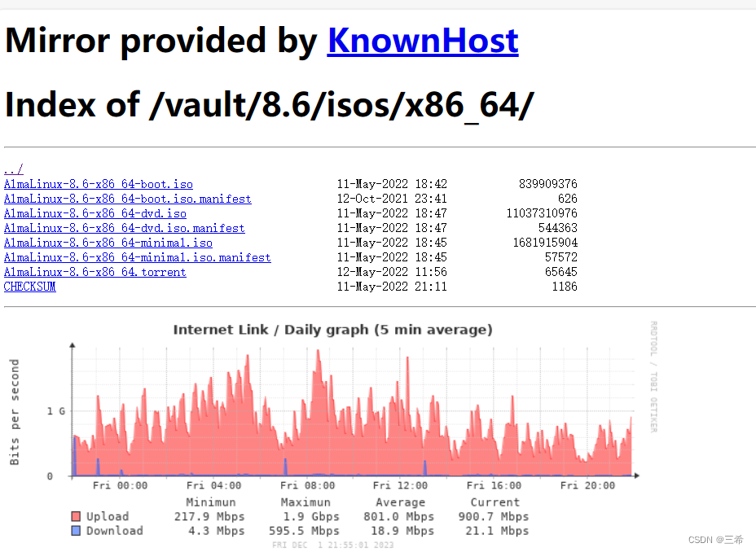Select the boot manifest size 626
Screen dimensions: 756x552
tap(568, 199)
